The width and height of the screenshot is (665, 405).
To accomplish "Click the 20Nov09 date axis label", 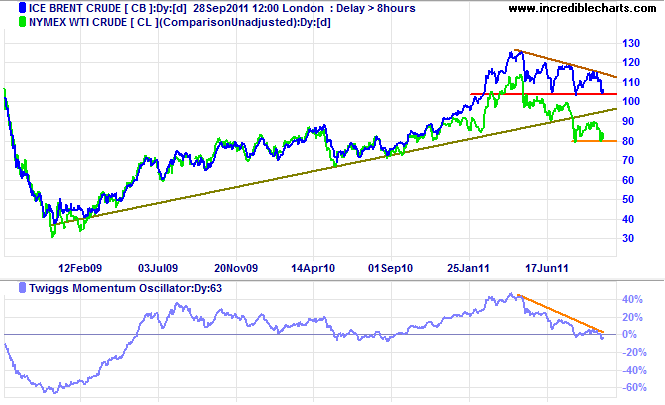I will pos(236,268).
